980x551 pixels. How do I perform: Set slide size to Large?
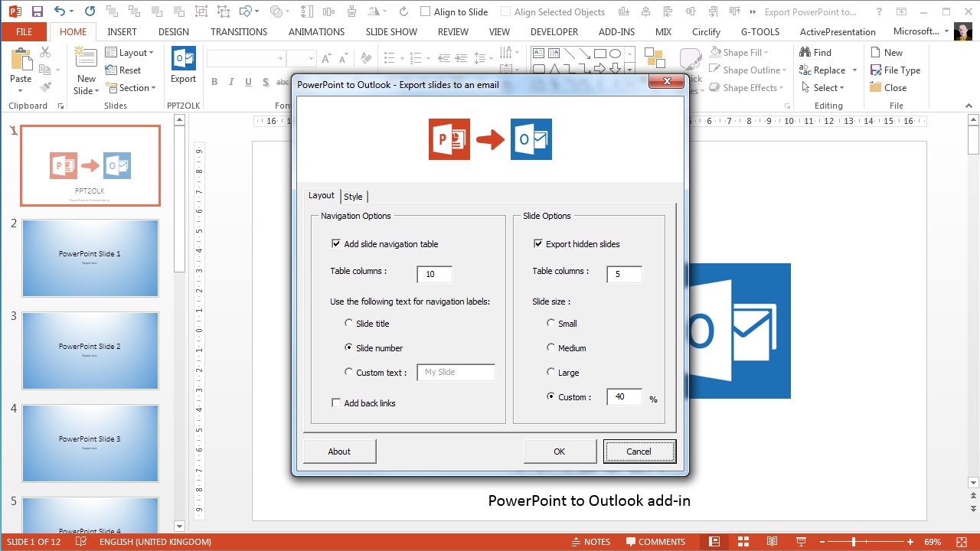click(x=551, y=372)
